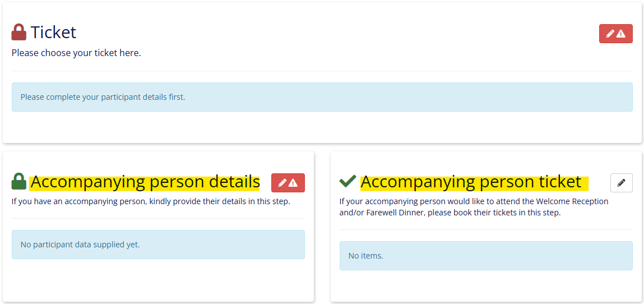Viewport: 644px width, 304px height.
Task: Click the 'No participant data supplied yet' notice
Action: click(x=158, y=245)
